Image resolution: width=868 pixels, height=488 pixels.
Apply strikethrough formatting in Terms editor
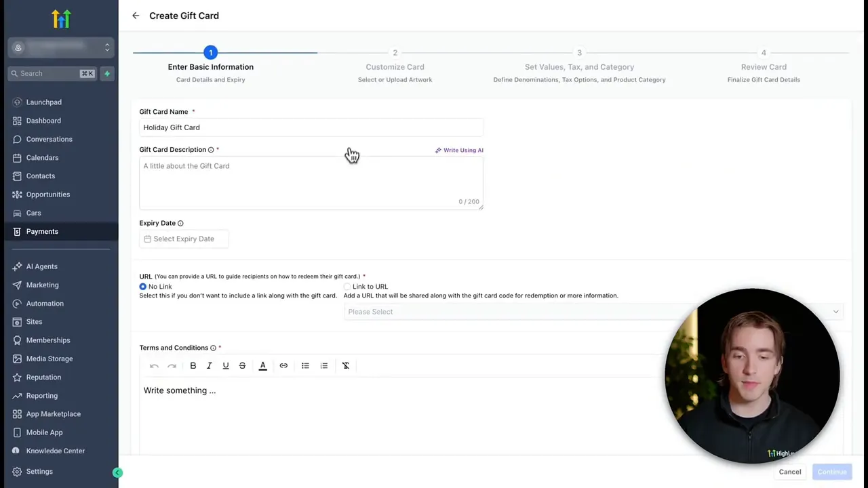point(242,365)
